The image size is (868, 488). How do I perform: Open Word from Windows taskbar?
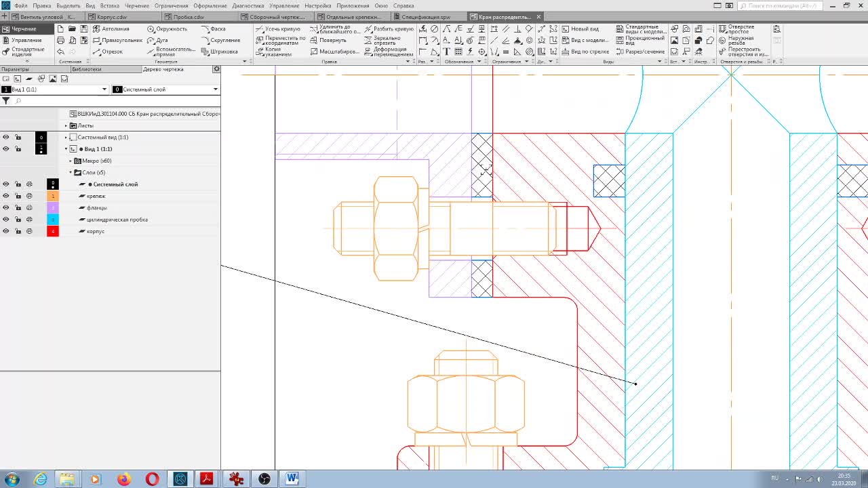click(x=292, y=479)
